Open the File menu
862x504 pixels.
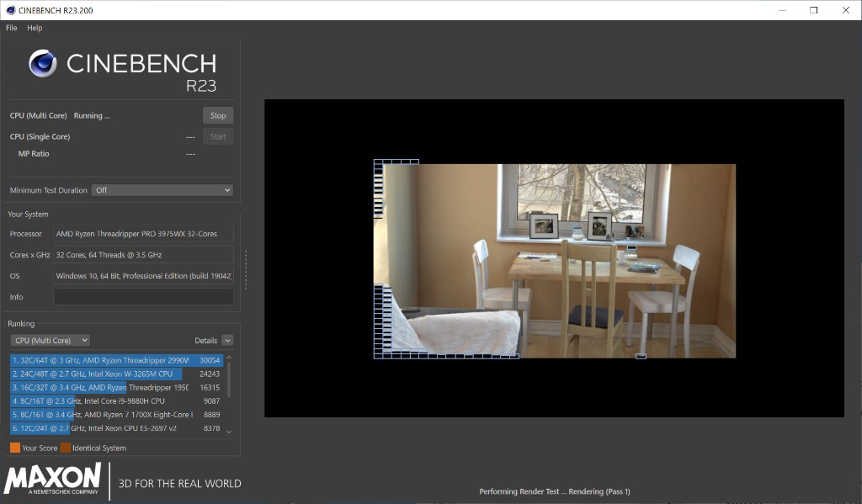11,28
